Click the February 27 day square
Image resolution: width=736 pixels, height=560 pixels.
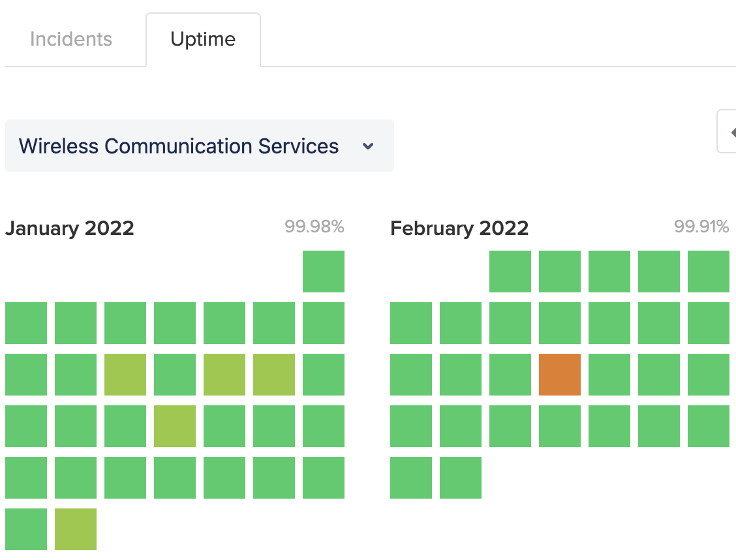tap(410, 477)
